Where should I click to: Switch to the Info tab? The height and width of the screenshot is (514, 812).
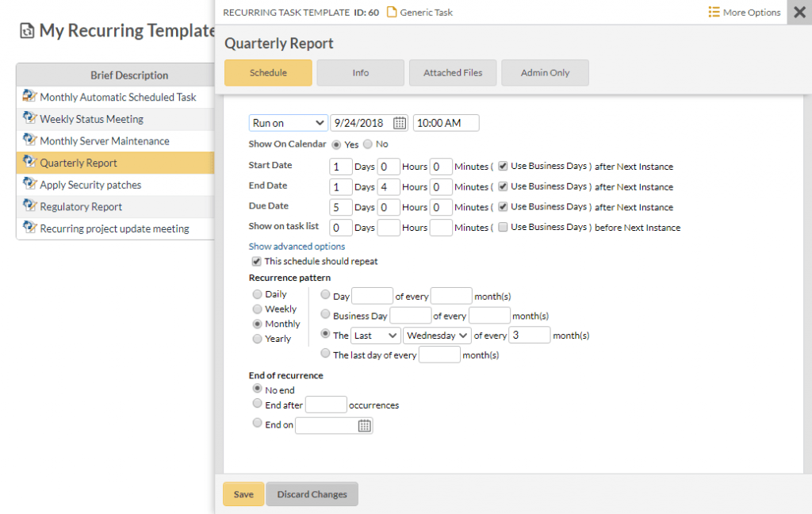pos(360,72)
